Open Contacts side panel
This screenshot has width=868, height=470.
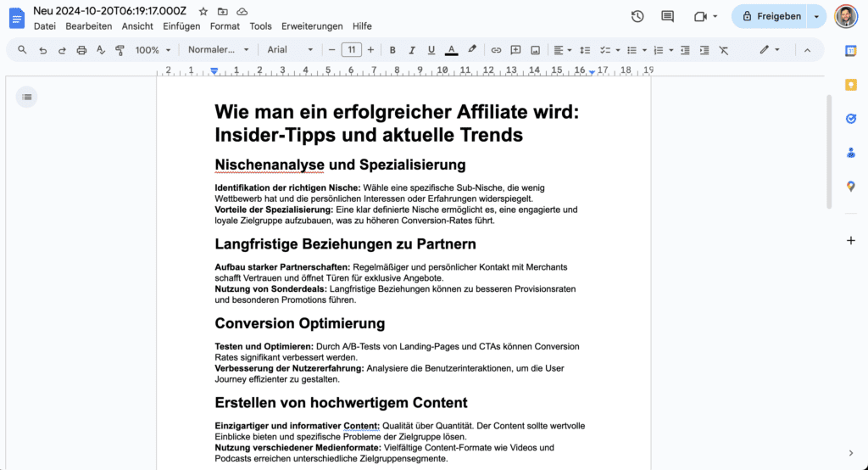pyautogui.click(x=851, y=153)
